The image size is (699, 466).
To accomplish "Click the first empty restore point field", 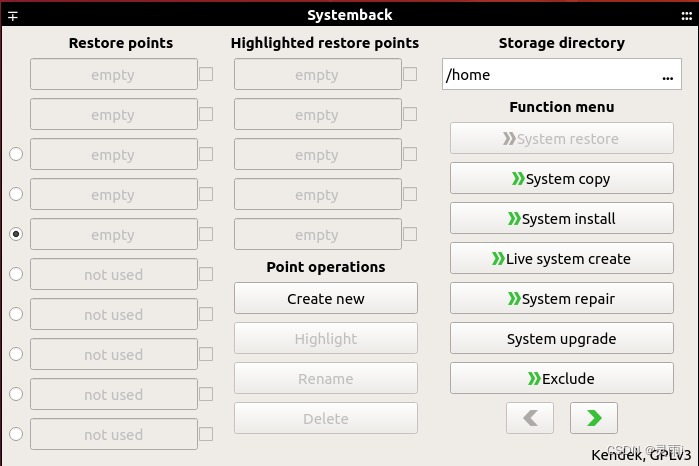I will pyautogui.click(x=113, y=75).
